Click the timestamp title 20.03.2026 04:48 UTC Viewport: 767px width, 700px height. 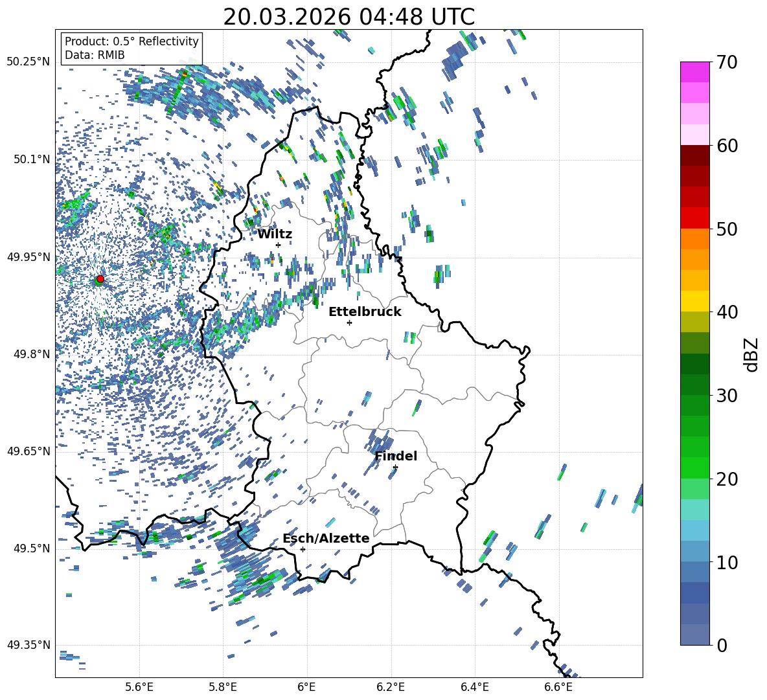[349, 17]
